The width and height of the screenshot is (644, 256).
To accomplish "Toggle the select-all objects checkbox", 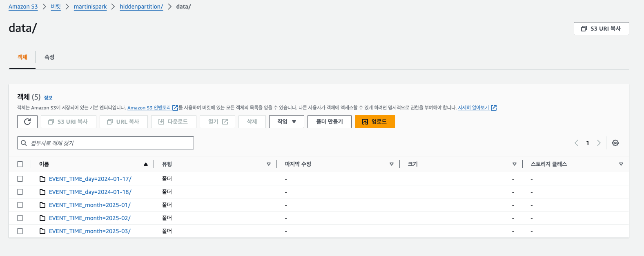I will click(x=20, y=164).
